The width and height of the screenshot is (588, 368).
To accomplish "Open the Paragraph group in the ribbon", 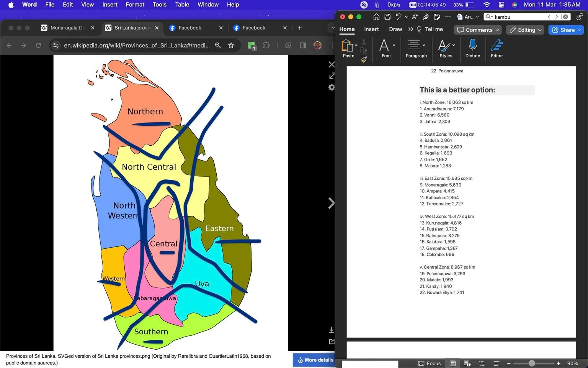I will click(x=416, y=48).
